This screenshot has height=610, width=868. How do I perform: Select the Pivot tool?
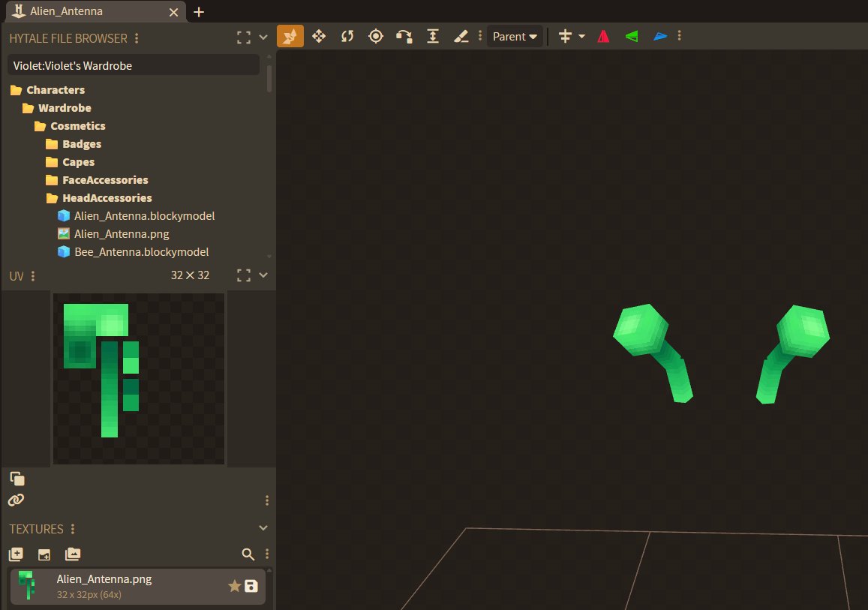[x=376, y=37]
